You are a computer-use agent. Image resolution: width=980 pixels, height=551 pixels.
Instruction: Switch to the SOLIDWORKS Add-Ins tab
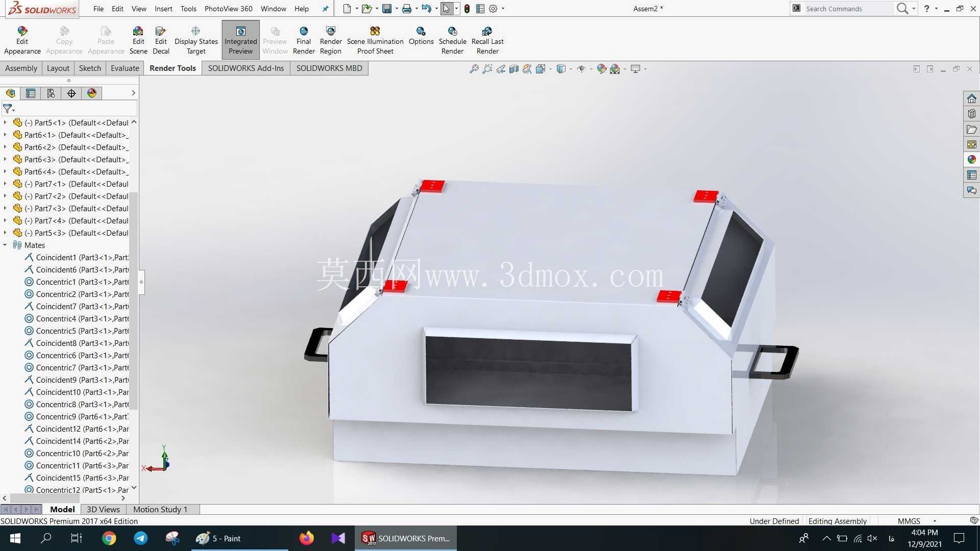click(246, 68)
